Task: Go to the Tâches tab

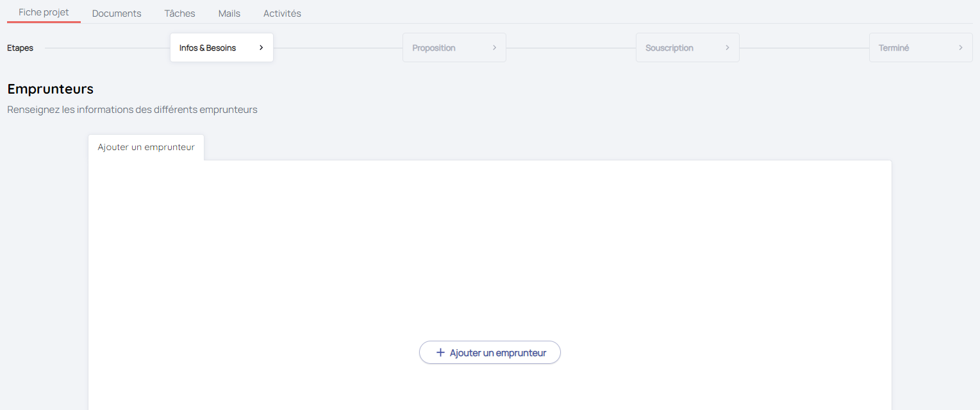Action: 179,13
